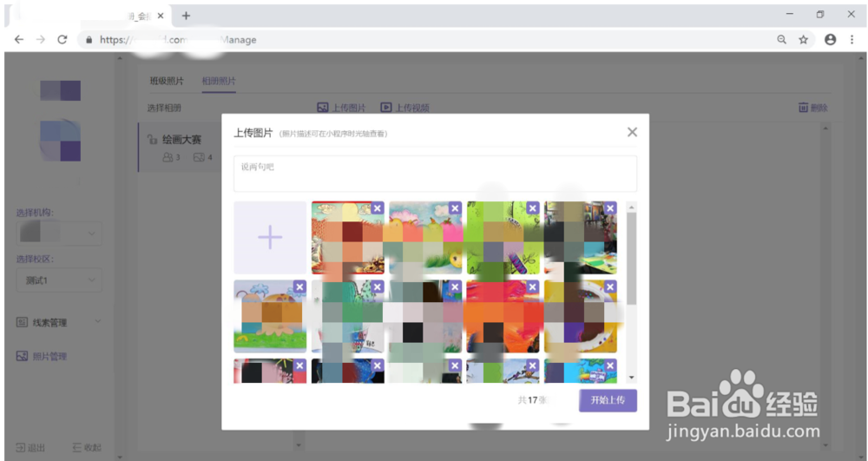This screenshot has height=461, width=868.
Task: Switch to the 班级照片 tab
Action: (x=166, y=81)
